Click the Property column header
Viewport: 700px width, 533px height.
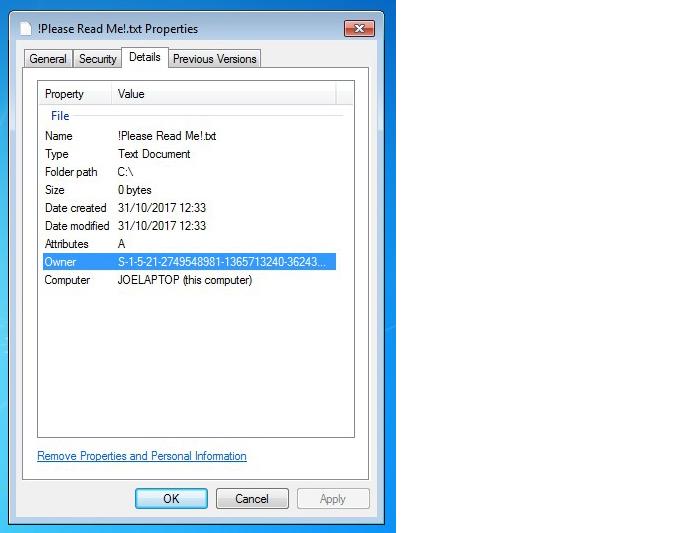click(75, 94)
